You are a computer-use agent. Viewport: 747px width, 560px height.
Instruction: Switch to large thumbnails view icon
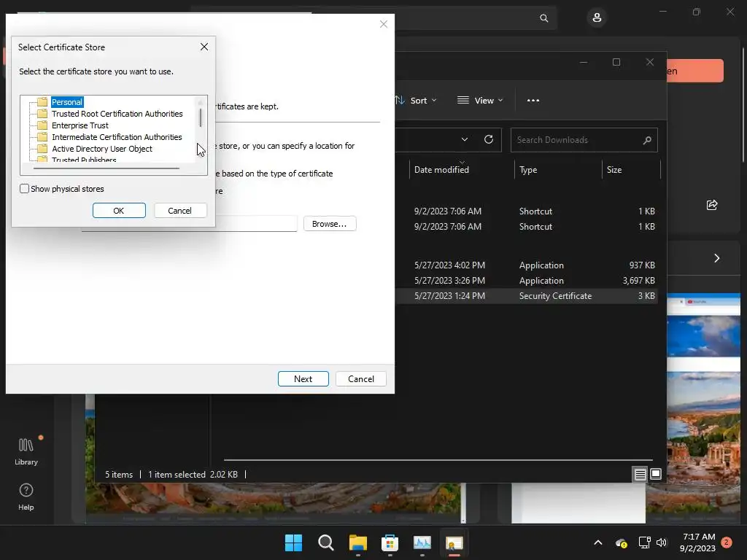click(656, 474)
